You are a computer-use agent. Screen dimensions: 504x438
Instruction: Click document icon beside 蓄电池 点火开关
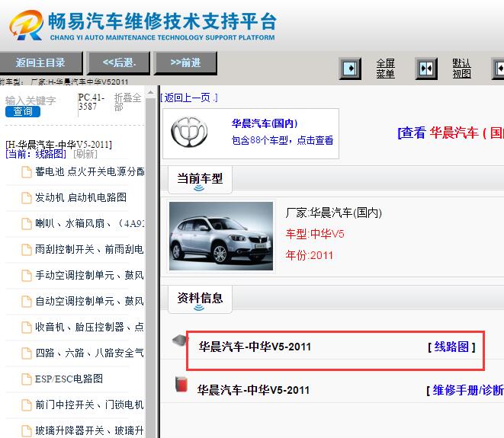[27, 172]
